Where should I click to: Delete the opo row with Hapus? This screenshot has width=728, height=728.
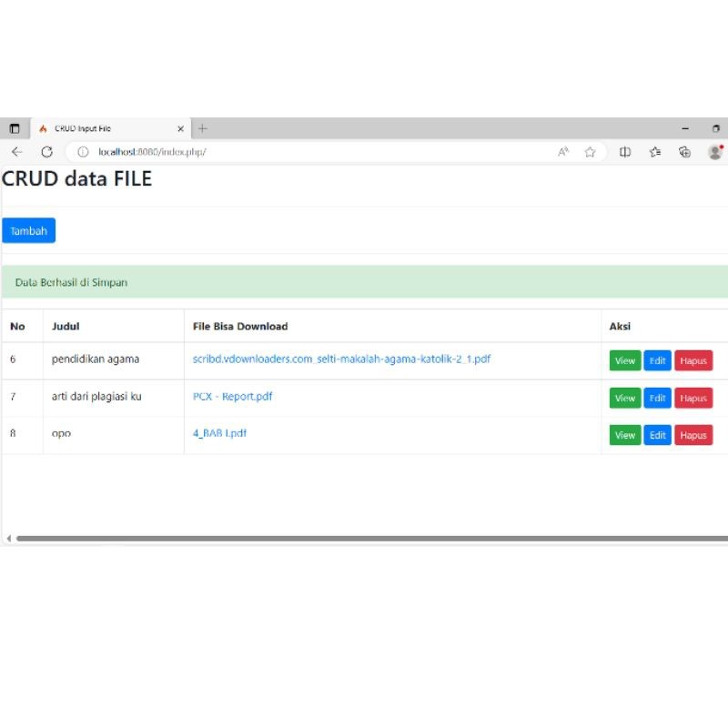point(693,435)
